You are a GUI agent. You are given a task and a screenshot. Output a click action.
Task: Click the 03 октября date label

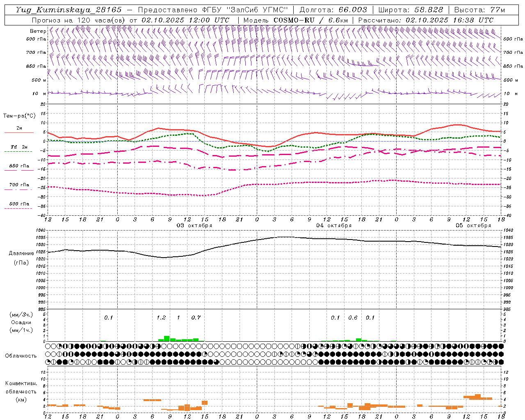pyautogui.click(x=194, y=226)
